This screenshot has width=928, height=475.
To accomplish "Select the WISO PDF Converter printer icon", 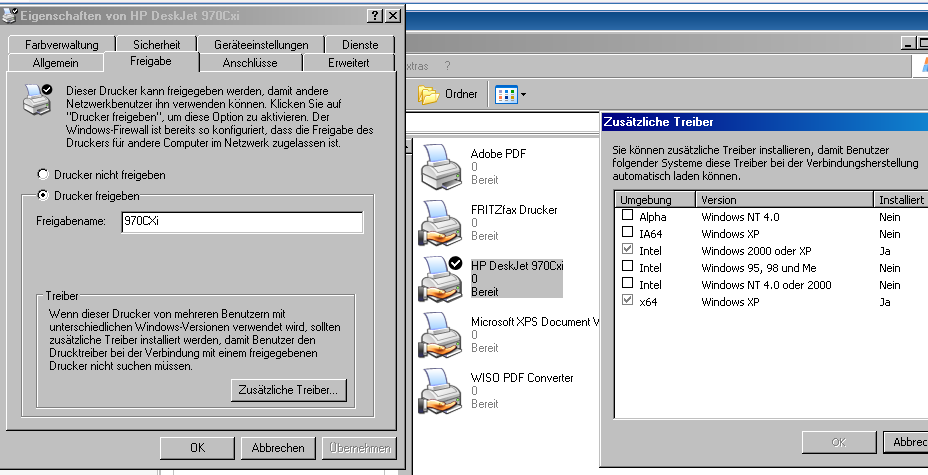I will click(441, 391).
